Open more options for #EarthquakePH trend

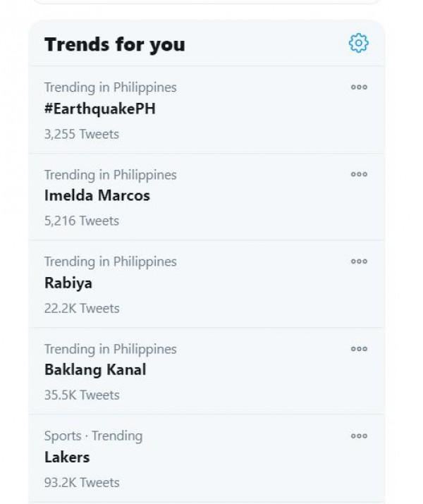[359, 87]
